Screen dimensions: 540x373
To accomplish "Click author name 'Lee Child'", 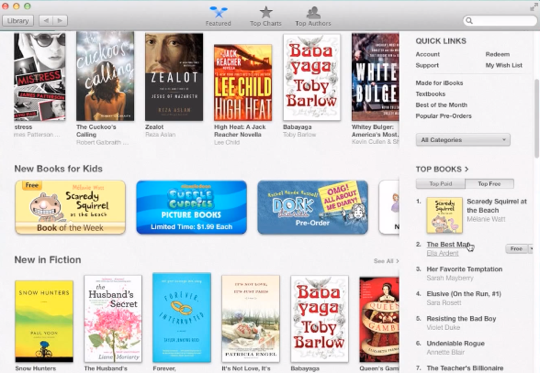I will click(x=227, y=142).
